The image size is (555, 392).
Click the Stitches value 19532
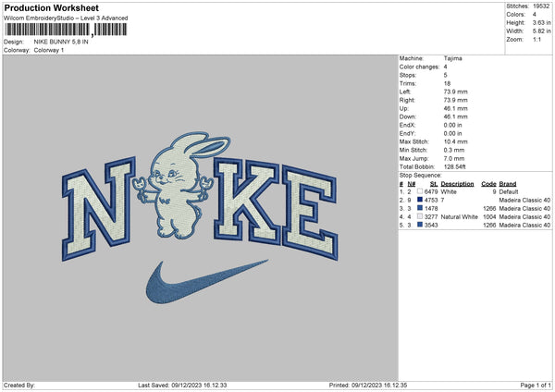(541, 6)
